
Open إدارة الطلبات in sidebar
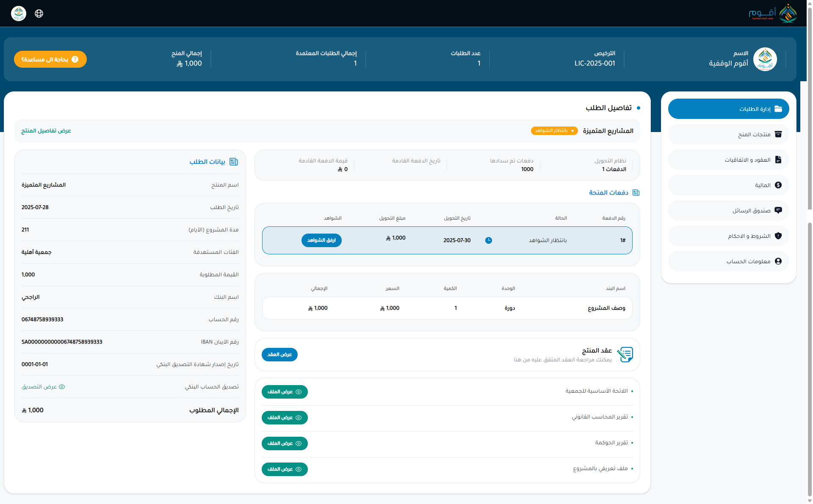click(x=728, y=109)
